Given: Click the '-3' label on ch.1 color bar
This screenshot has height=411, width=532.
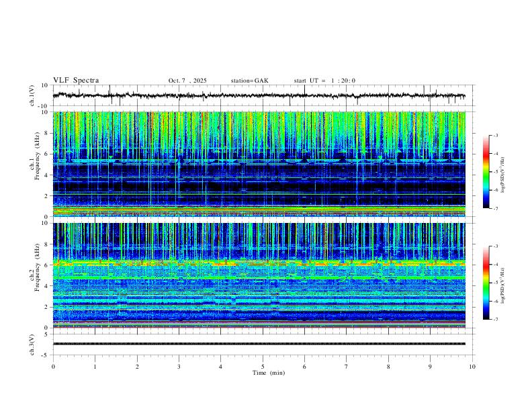Looking at the screenshot, I should [496, 135].
